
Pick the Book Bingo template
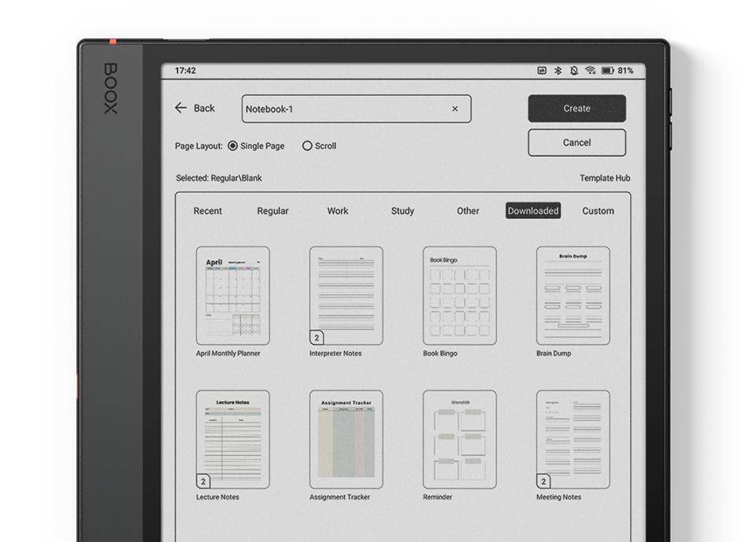point(459,295)
